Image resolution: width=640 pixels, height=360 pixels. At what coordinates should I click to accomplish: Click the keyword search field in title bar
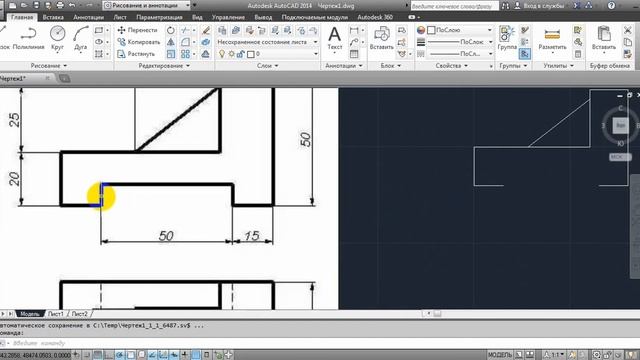tap(454, 6)
